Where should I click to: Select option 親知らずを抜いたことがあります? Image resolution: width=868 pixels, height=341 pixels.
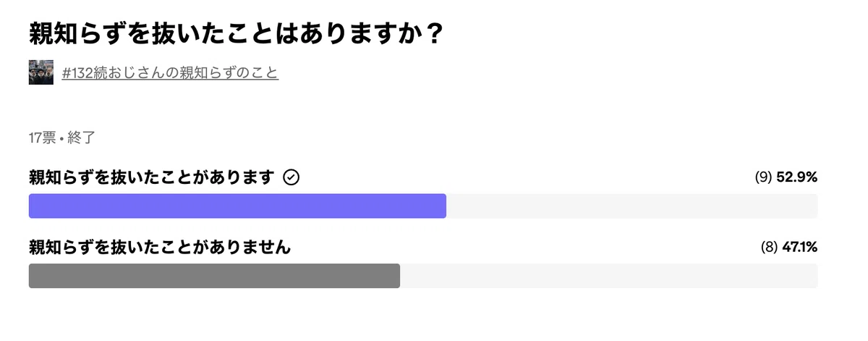click(152, 177)
